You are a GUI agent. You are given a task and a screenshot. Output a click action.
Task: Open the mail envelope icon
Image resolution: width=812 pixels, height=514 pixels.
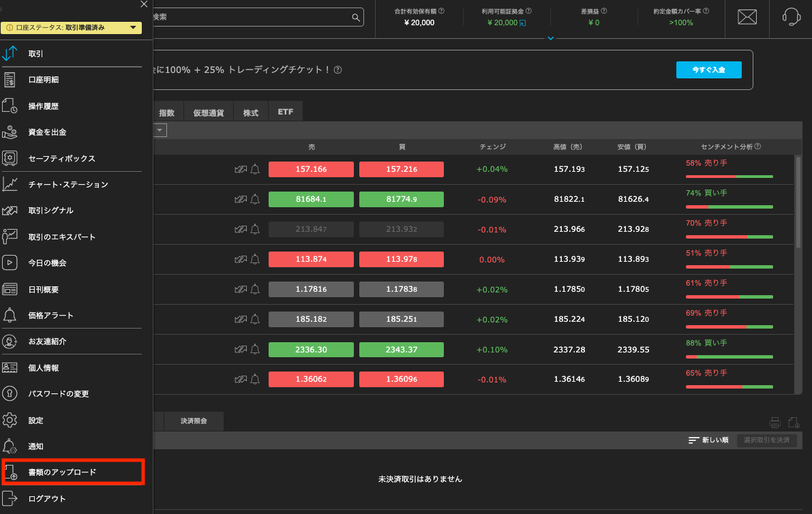pyautogui.click(x=747, y=17)
